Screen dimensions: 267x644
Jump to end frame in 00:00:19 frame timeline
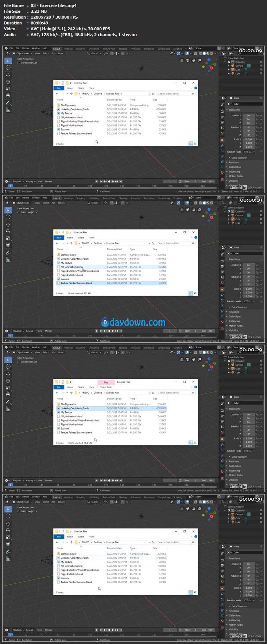[120, 331]
